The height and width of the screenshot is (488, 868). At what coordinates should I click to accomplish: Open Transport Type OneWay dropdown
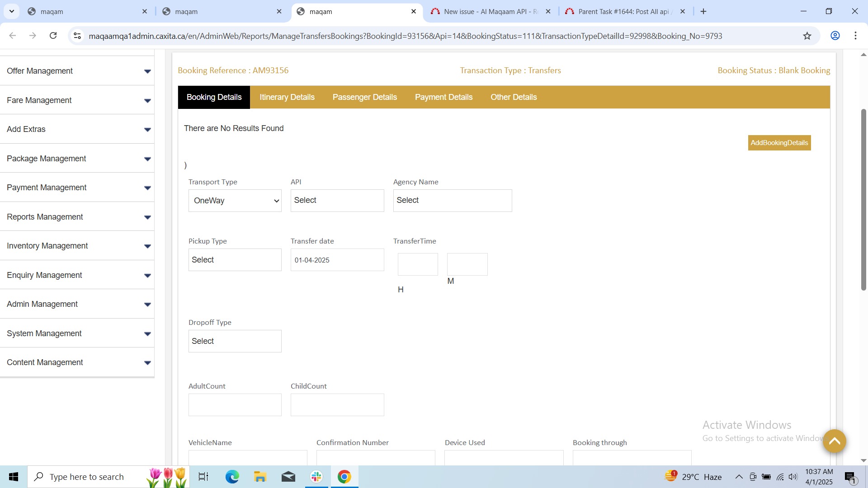coord(235,201)
